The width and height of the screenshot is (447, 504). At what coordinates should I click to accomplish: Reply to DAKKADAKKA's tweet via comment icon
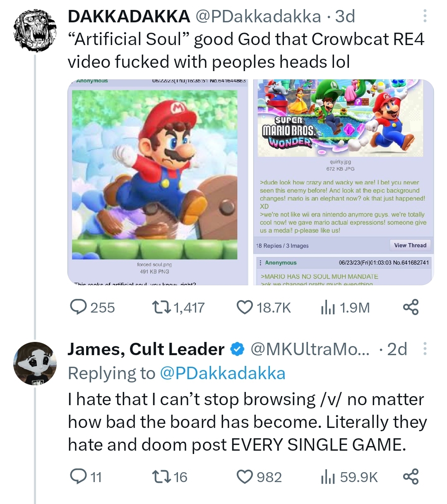coord(79,307)
